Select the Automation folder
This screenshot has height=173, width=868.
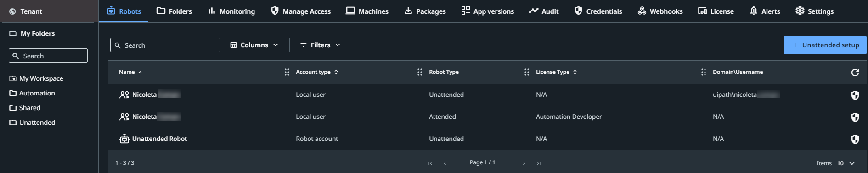[32, 93]
